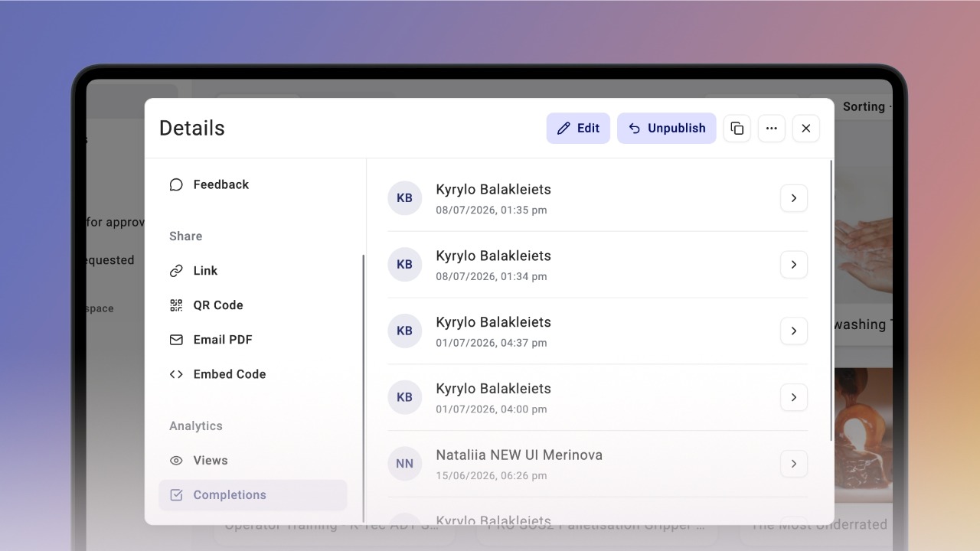The height and width of the screenshot is (551, 980).
Task: Click the duplicate copy icon
Action: 737,129
